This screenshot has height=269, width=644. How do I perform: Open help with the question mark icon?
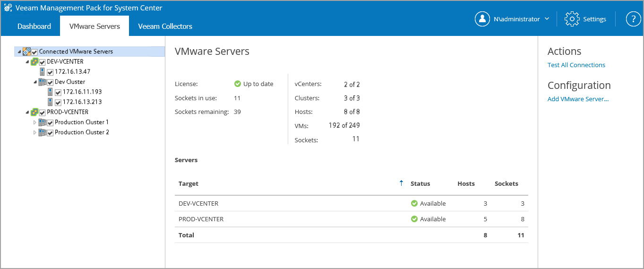(x=633, y=19)
